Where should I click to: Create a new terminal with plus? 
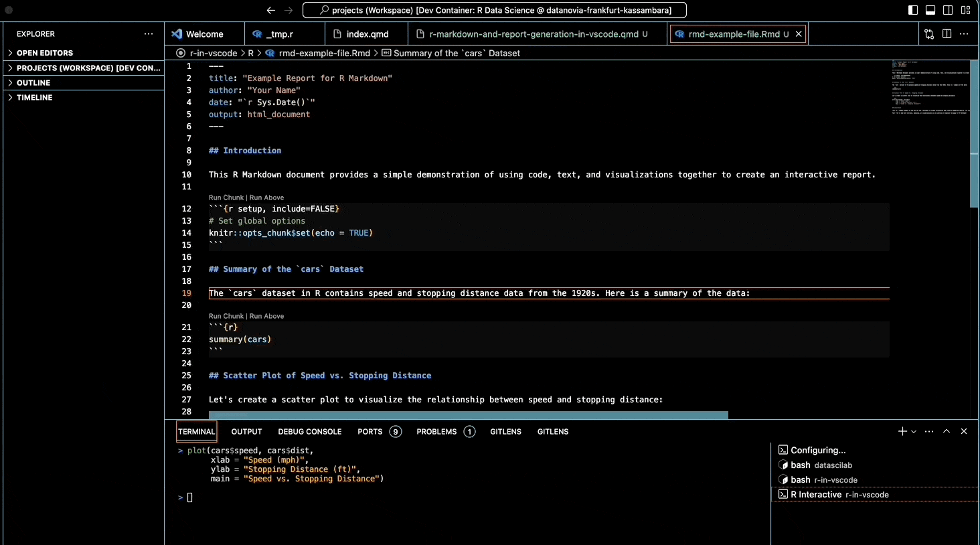pos(902,431)
